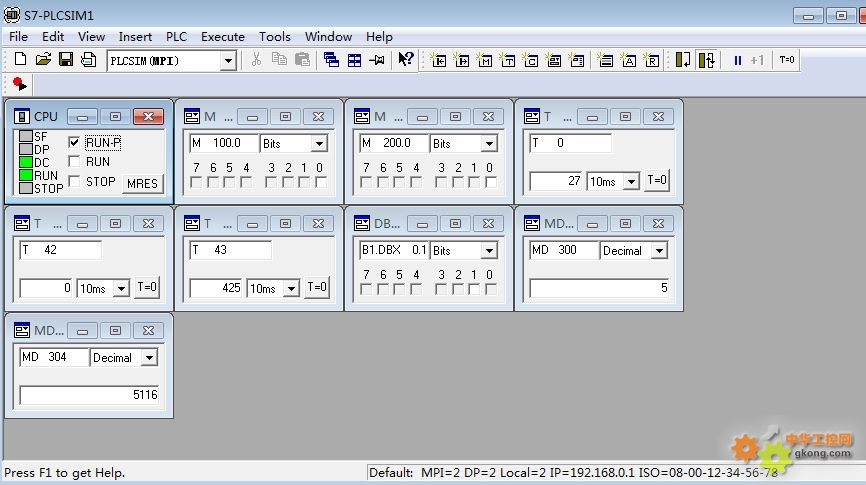Toggle bit 0 of M 200.0
The image size is (866, 485).
(x=490, y=182)
